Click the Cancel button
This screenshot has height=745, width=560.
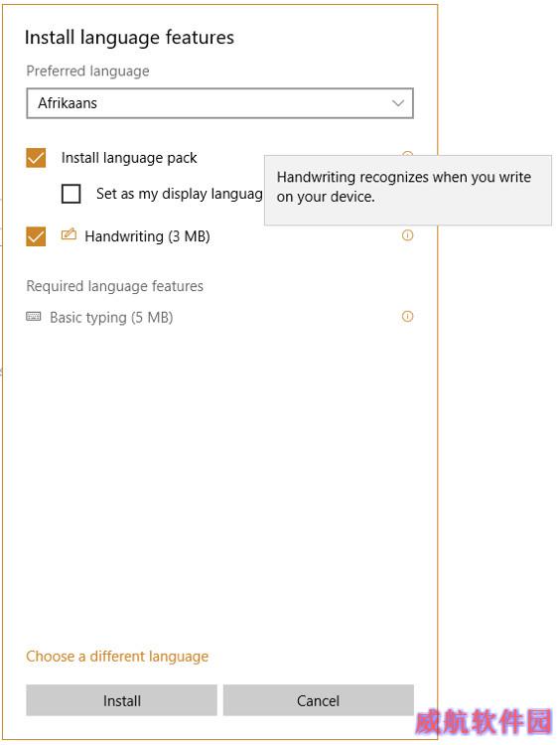click(x=319, y=700)
